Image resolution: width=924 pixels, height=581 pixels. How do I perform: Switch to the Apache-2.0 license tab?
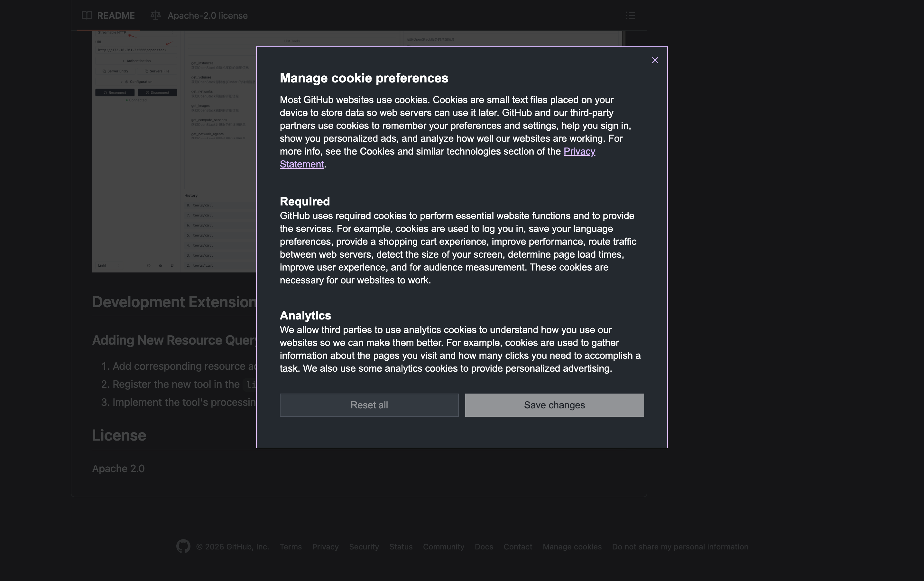(207, 15)
